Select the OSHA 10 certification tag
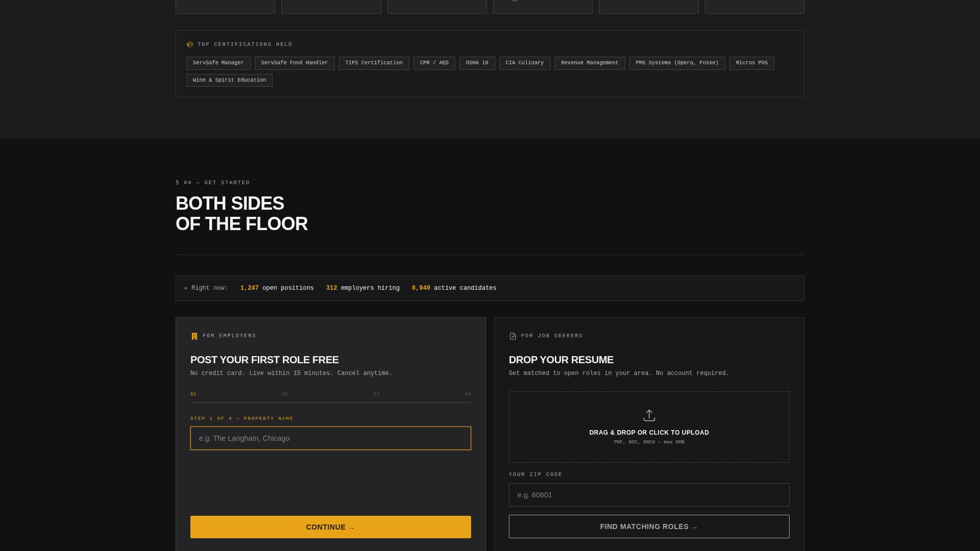Screen dimensions: 980x551 [477, 63]
